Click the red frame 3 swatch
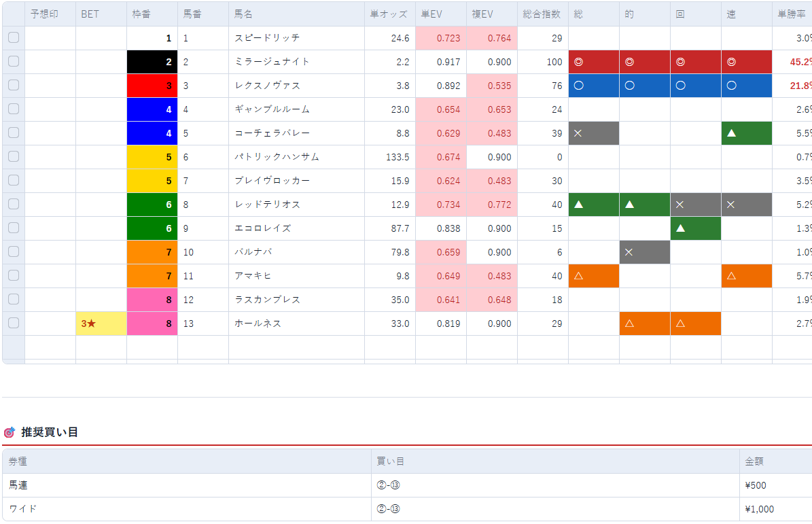The width and height of the screenshot is (812, 524). point(152,86)
